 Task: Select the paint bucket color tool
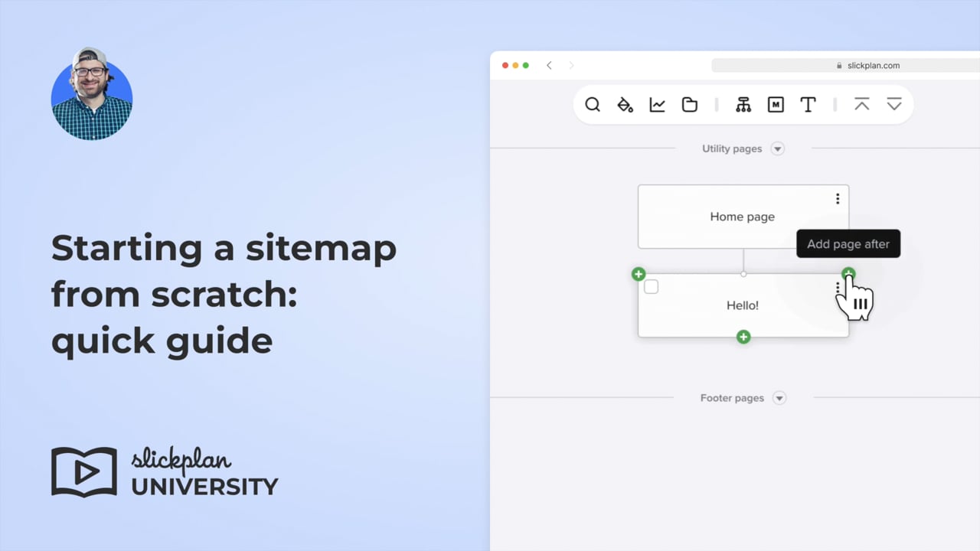pos(626,105)
